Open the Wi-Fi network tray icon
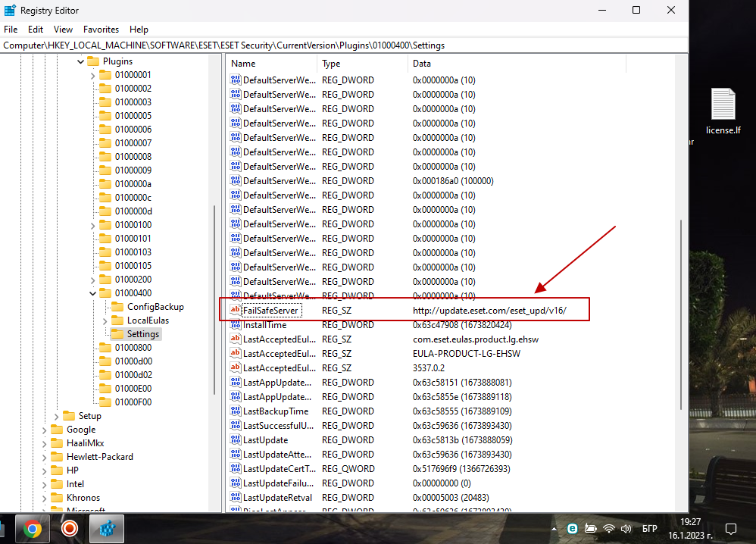 click(609, 529)
